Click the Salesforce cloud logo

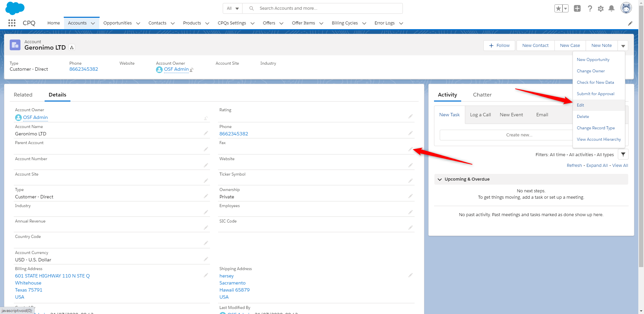pyautogui.click(x=15, y=8)
